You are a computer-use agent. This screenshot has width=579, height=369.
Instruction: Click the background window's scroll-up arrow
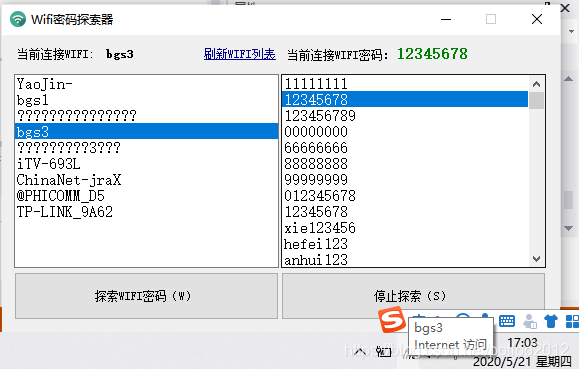pyautogui.click(x=569, y=79)
